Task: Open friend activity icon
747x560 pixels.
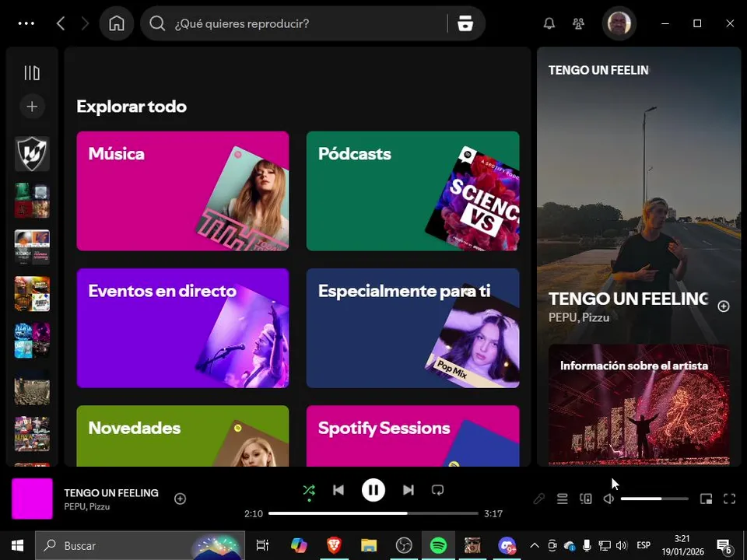Action: click(578, 23)
